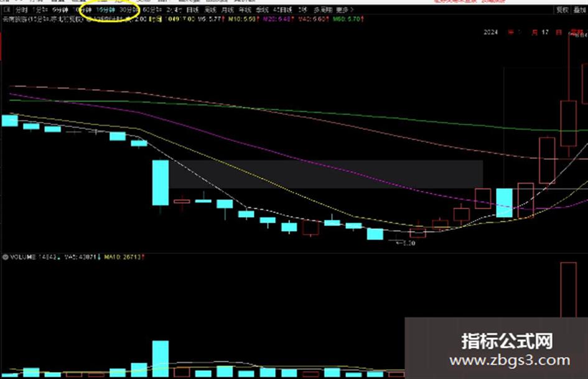
Task: Switch to the 日线 daily chart tab
Action: pyautogui.click(x=193, y=10)
